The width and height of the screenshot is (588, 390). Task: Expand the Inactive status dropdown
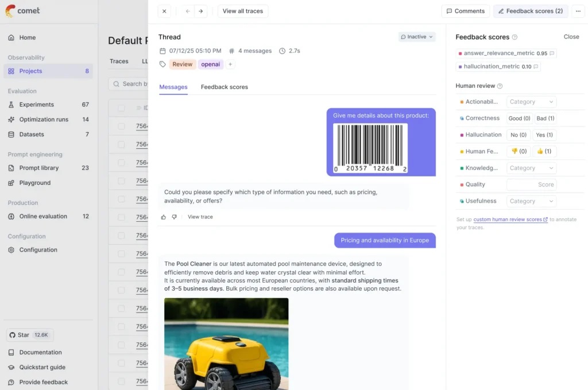(417, 37)
